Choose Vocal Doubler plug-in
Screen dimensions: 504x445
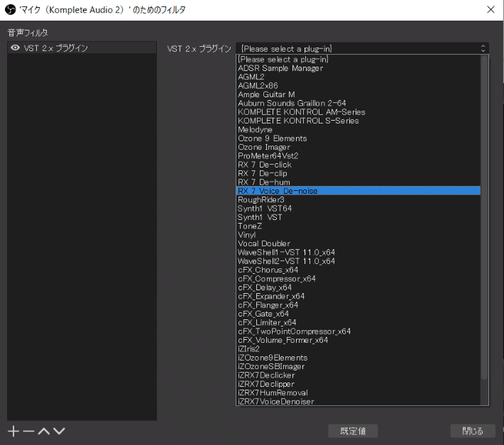pos(358,243)
